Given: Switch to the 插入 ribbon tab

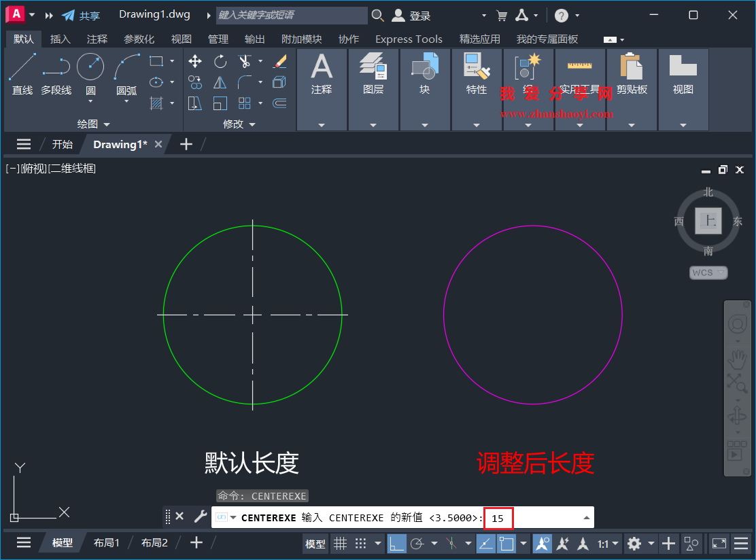Looking at the screenshot, I should click(61, 39).
